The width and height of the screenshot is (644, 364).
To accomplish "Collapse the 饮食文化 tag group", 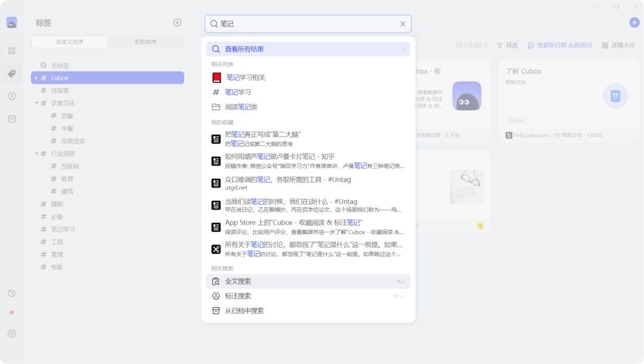I will tap(36, 102).
